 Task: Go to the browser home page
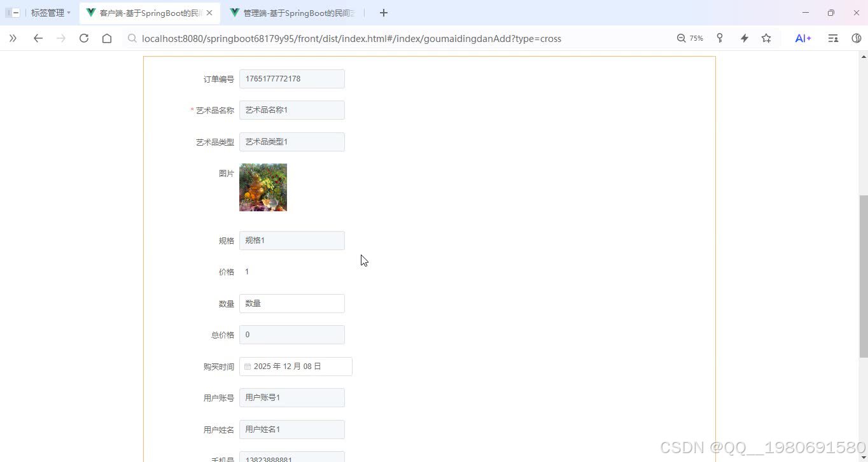click(107, 38)
